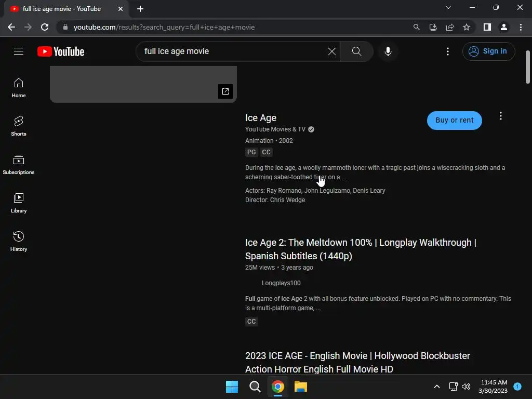Click the browser back arrow
The height and width of the screenshot is (399, 532).
(x=11, y=27)
